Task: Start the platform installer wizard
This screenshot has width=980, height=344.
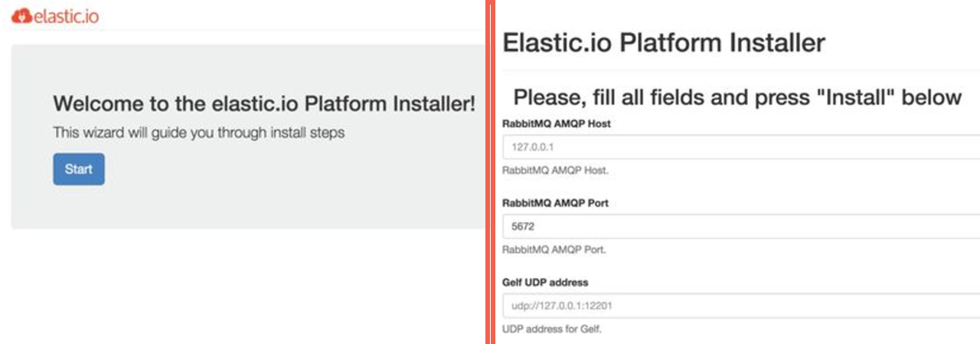Action: (79, 169)
